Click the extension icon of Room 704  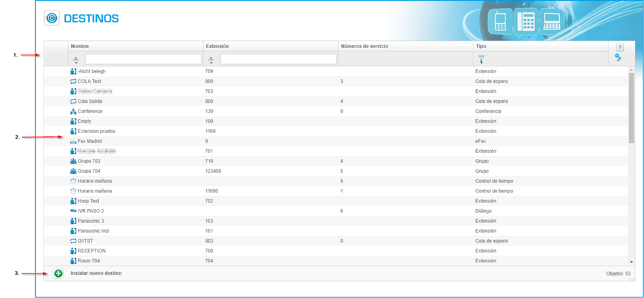pyautogui.click(x=73, y=260)
